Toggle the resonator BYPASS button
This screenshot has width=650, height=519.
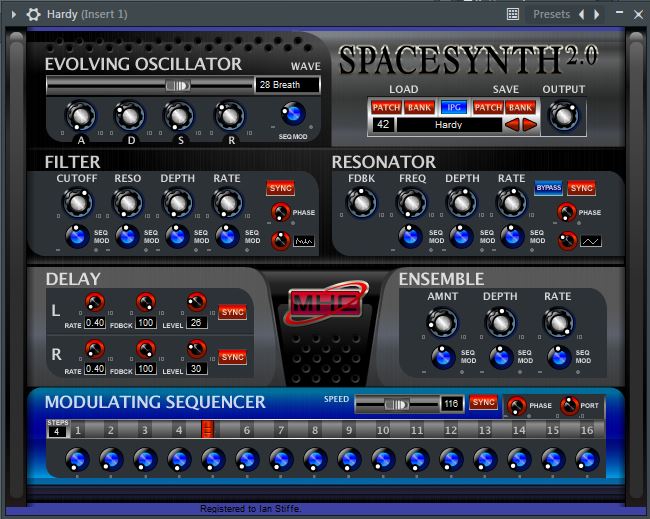click(548, 188)
